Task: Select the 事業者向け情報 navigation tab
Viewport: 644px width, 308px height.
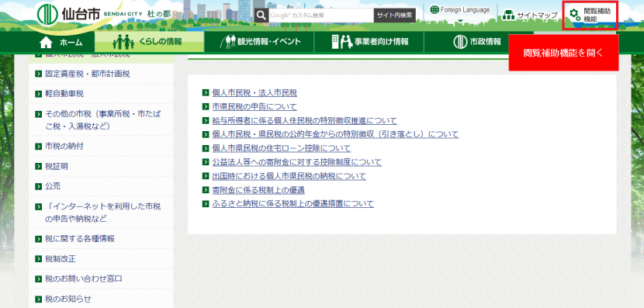Action: [x=369, y=42]
